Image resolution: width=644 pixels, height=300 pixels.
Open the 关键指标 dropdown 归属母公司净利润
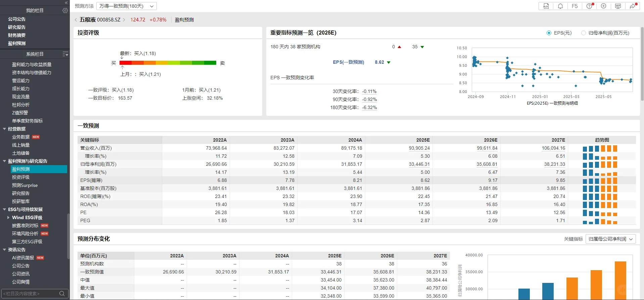tap(611, 239)
